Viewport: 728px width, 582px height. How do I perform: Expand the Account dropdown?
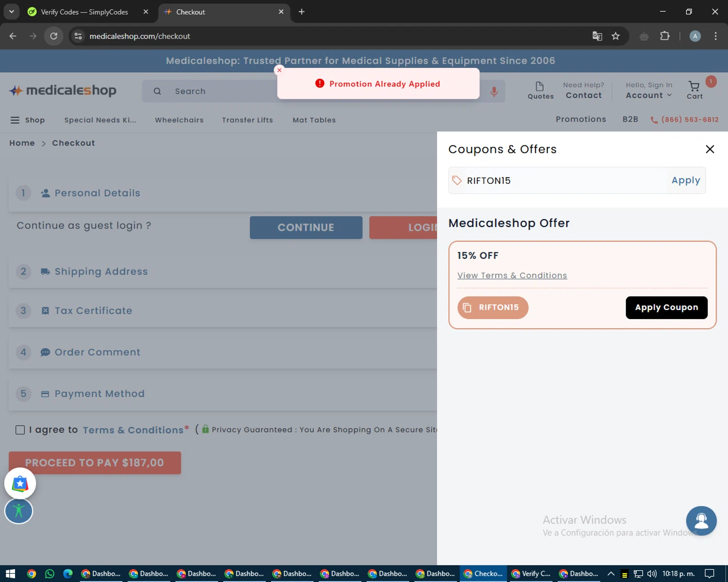coord(649,96)
